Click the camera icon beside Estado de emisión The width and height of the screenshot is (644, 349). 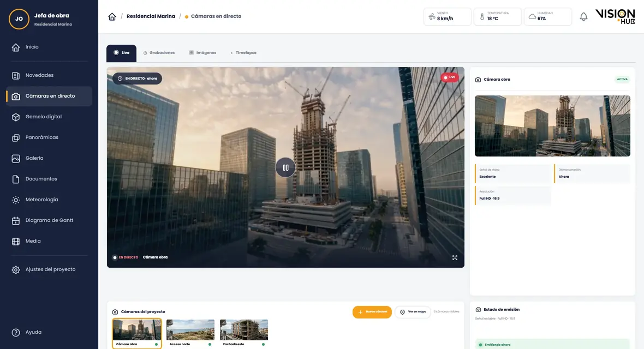[478, 310]
